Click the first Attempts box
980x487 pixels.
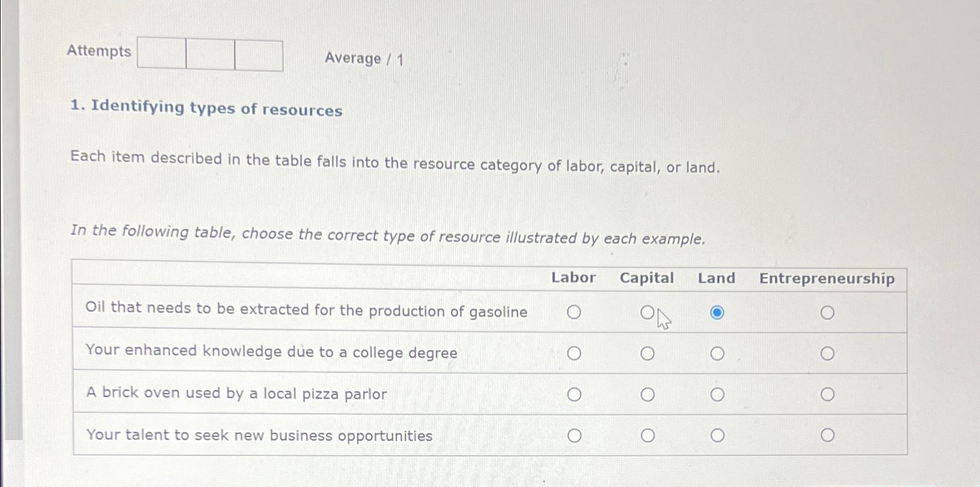(x=161, y=55)
